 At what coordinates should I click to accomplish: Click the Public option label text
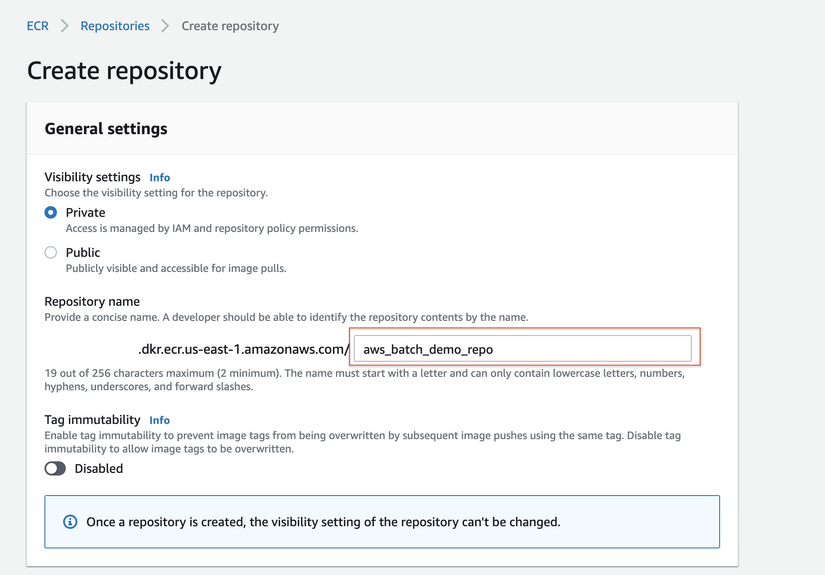(x=83, y=253)
